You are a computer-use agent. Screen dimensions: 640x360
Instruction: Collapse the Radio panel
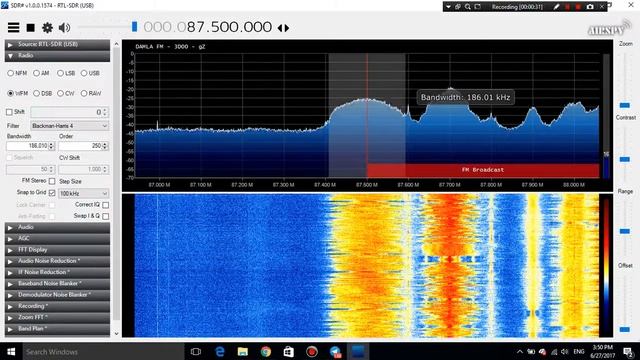pos(58,56)
